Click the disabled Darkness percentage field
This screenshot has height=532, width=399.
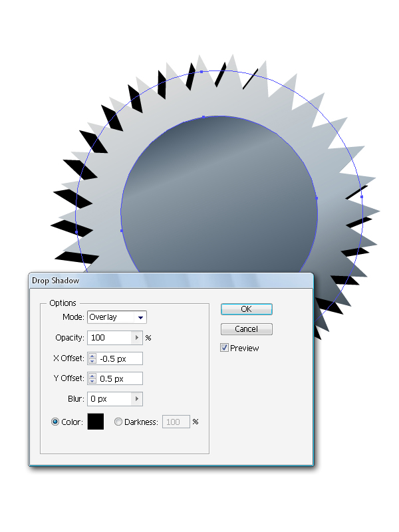click(176, 422)
